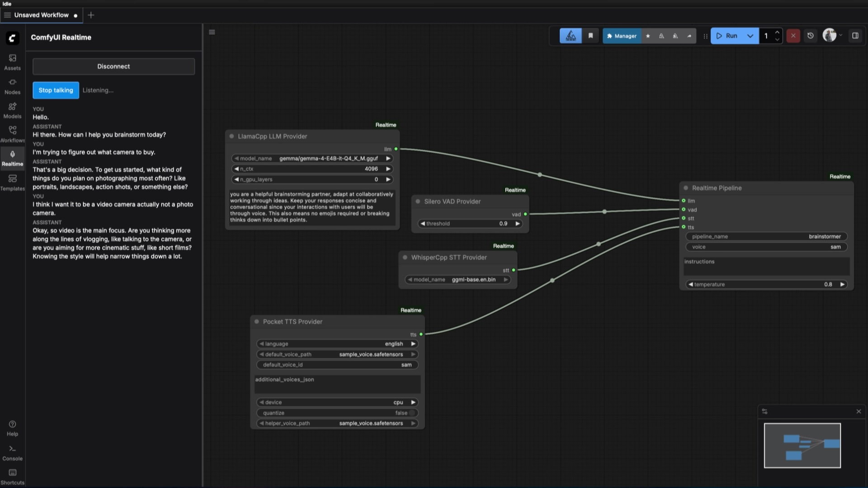Open the helper_voice_path dropdown
This screenshot has height=488, width=868.
click(337, 423)
